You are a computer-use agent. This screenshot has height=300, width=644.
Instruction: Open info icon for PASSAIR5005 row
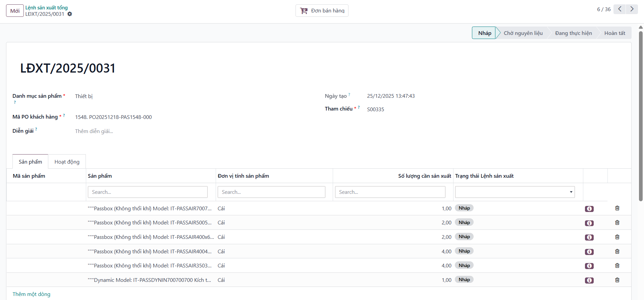pyautogui.click(x=589, y=223)
